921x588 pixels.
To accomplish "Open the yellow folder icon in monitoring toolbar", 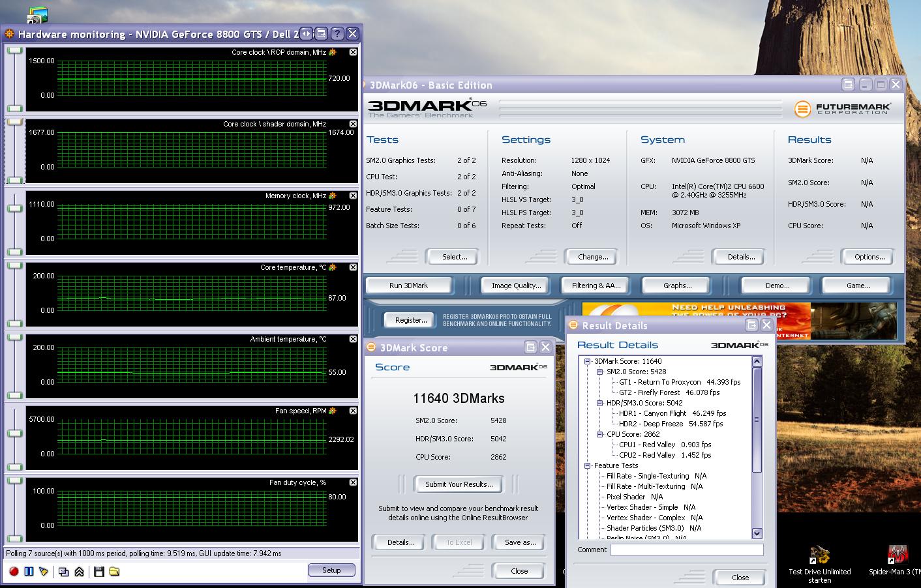I will pos(114,572).
